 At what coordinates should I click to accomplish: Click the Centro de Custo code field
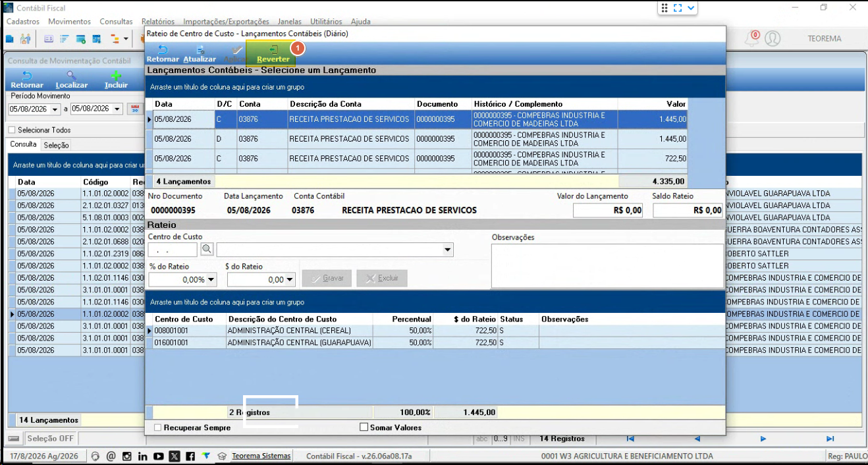click(173, 250)
